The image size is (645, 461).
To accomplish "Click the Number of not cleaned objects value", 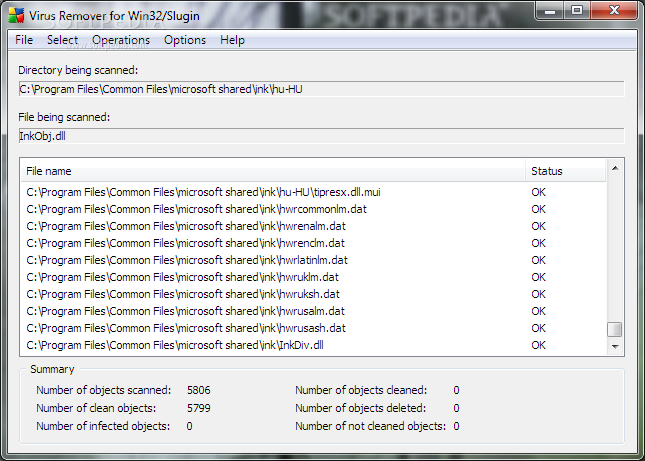I will [x=456, y=426].
